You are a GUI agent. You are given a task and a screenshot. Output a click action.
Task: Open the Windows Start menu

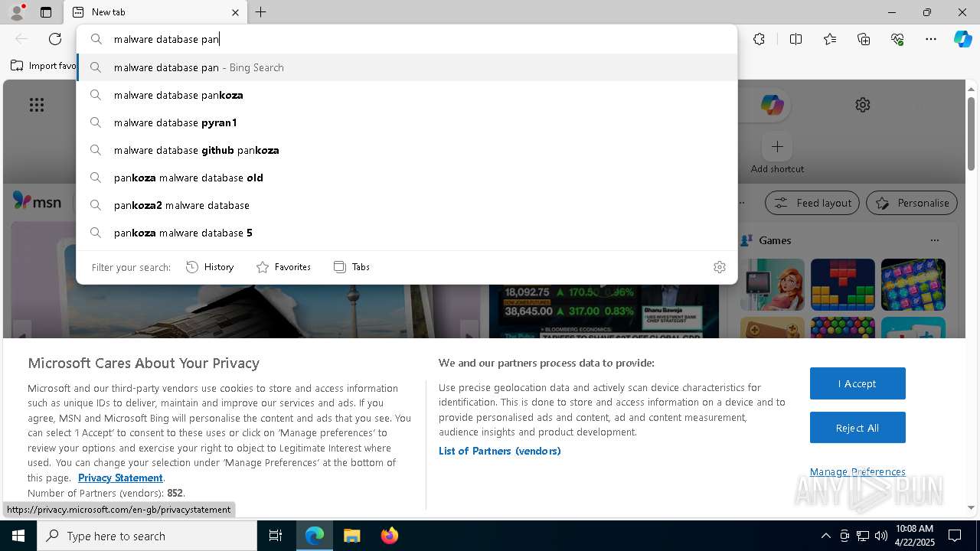18,536
